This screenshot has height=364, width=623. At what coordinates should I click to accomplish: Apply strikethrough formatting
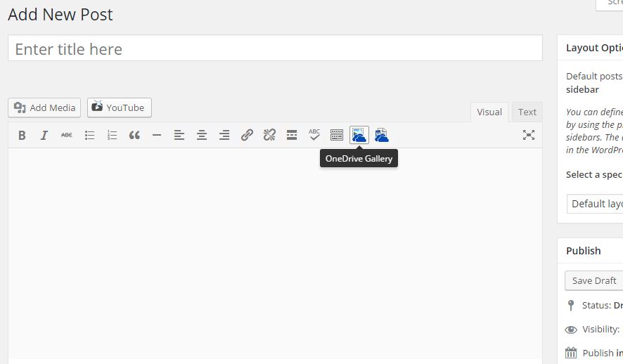66,136
